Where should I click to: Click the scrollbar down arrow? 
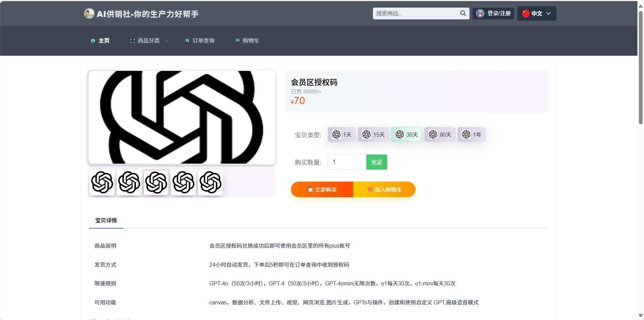(641, 316)
